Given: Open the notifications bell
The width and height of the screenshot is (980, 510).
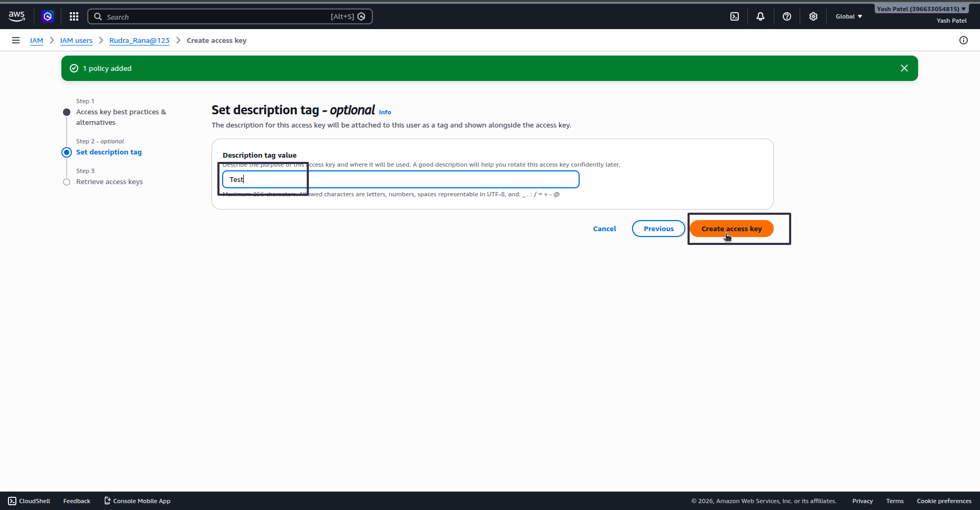Looking at the screenshot, I should pyautogui.click(x=761, y=16).
